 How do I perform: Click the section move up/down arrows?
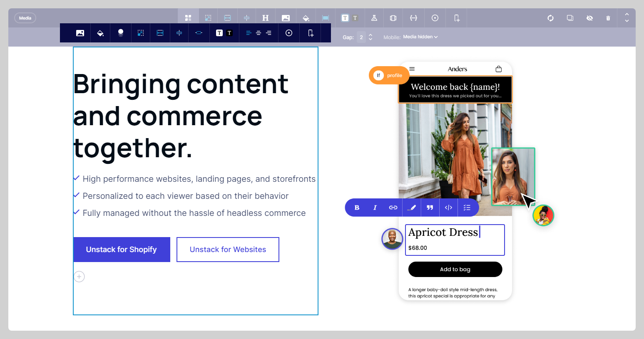(x=627, y=17)
